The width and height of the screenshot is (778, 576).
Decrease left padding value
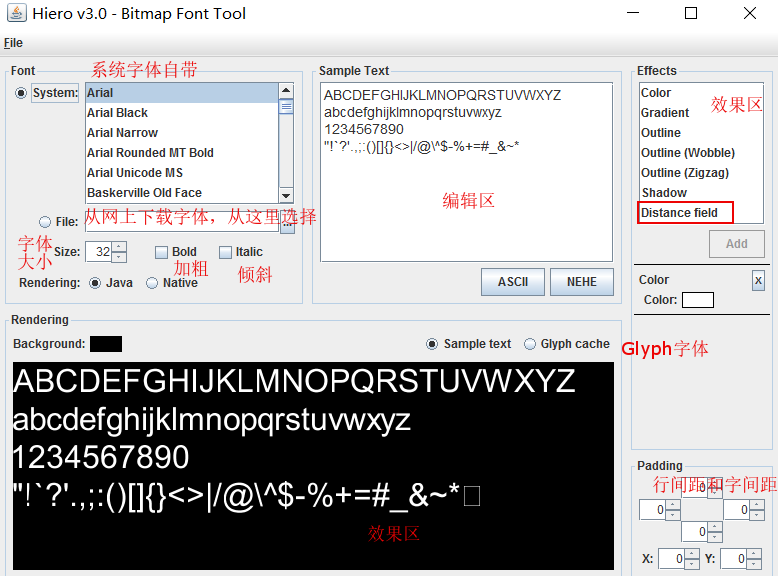click(x=673, y=515)
